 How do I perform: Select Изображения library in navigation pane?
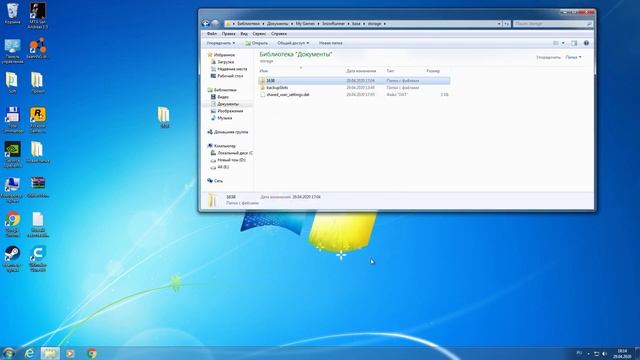(230, 111)
